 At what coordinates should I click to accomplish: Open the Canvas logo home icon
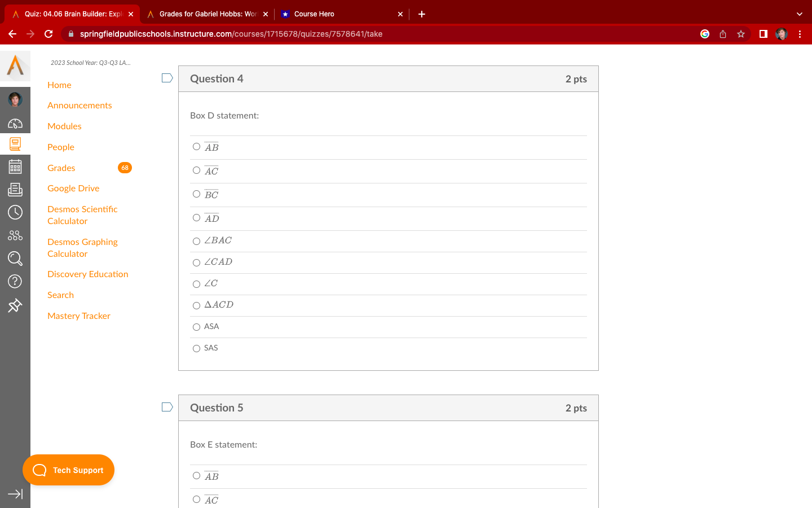(x=15, y=65)
